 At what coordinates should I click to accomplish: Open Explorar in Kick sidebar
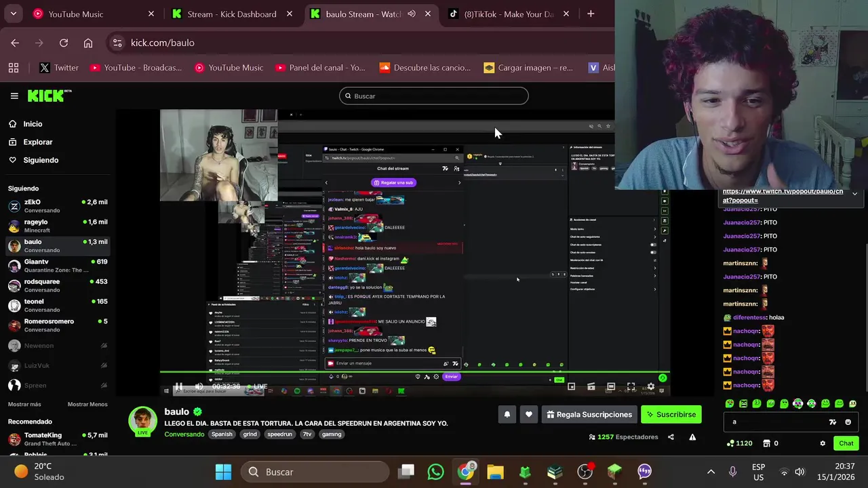(37, 142)
